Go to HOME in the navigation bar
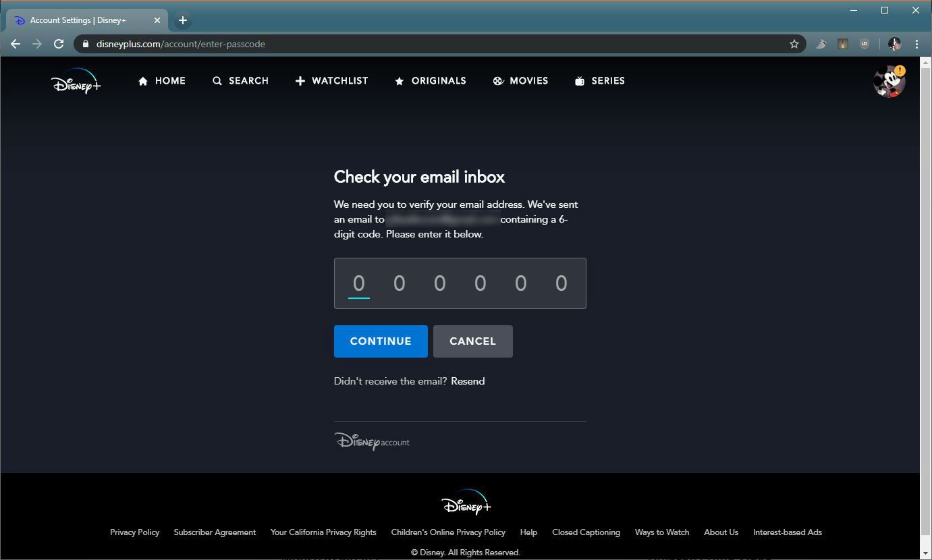This screenshot has height=560, width=932. click(162, 81)
